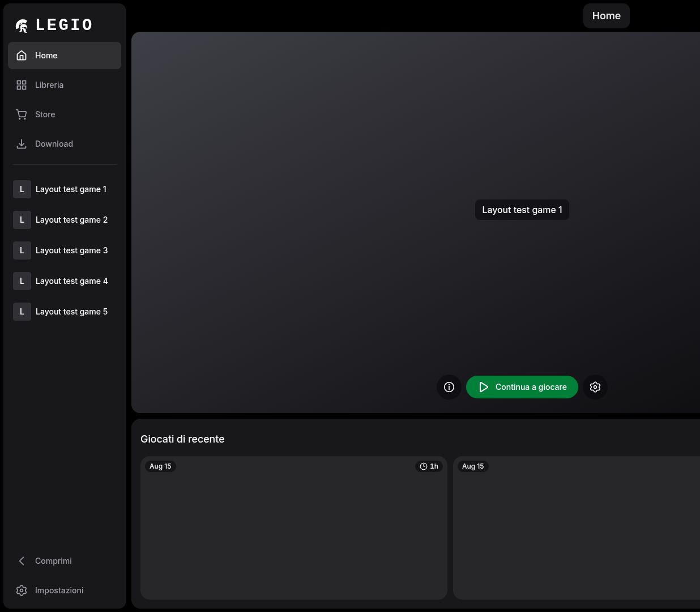Go to Libreria in sidebar

(x=65, y=85)
